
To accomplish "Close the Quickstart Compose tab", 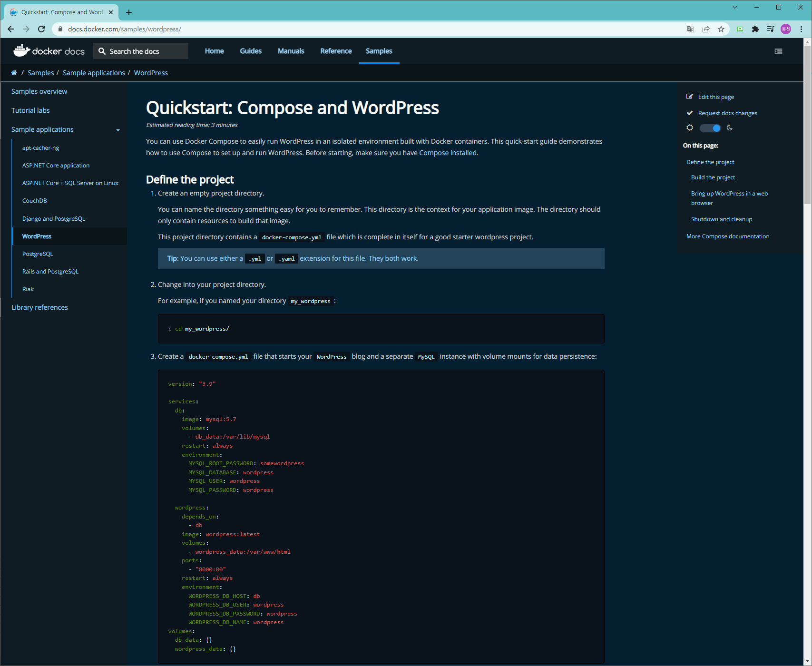I will tap(111, 12).
